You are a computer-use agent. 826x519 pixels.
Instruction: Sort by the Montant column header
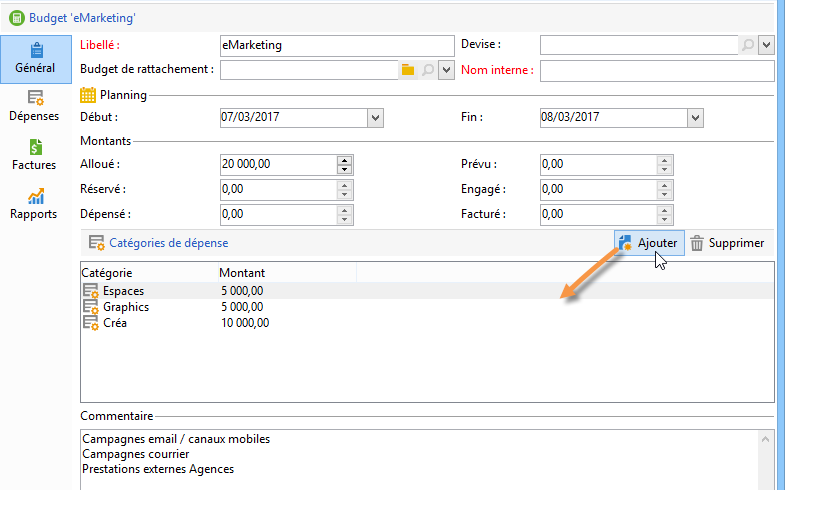coord(287,273)
